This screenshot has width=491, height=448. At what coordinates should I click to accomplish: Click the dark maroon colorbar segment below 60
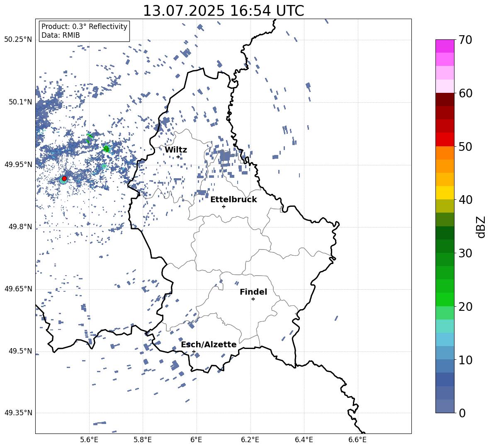tap(445, 99)
